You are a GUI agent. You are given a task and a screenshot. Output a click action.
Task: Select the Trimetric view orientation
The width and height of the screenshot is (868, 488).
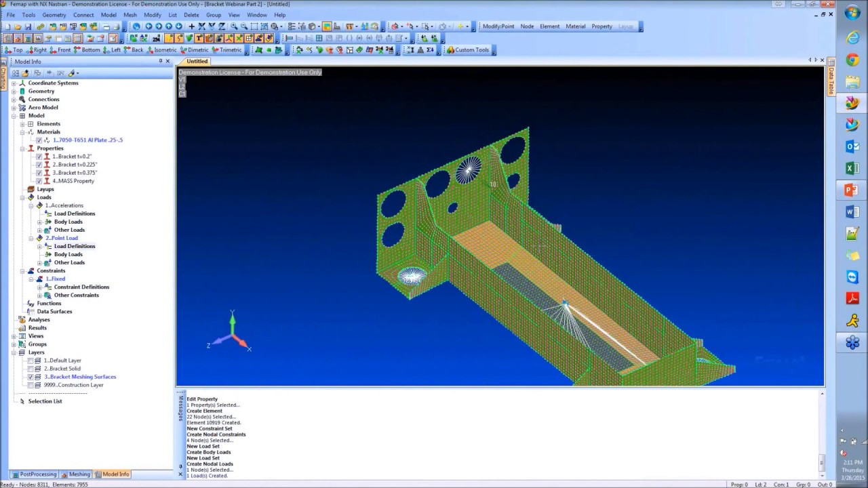(x=227, y=49)
